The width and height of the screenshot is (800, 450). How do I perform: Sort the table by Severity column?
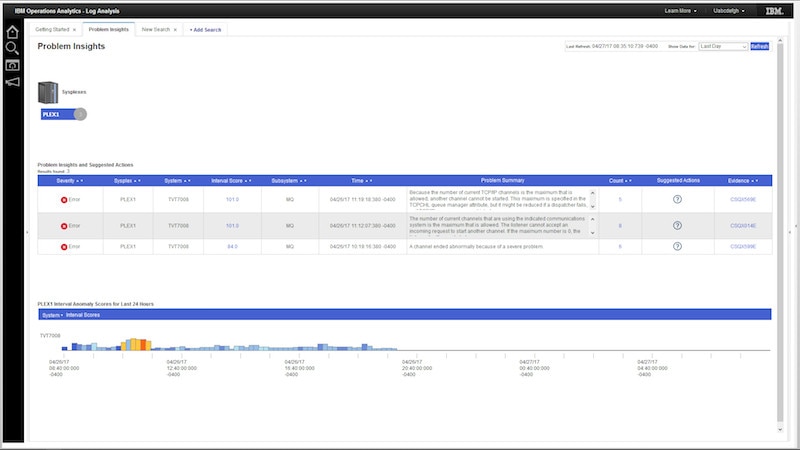click(69, 181)
